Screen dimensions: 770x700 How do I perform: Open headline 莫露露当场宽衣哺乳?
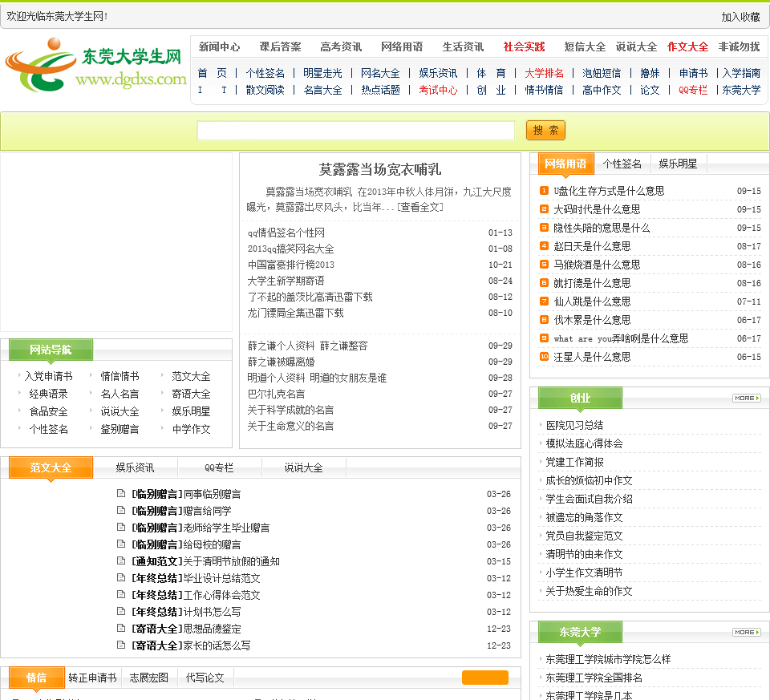[379, 169]
